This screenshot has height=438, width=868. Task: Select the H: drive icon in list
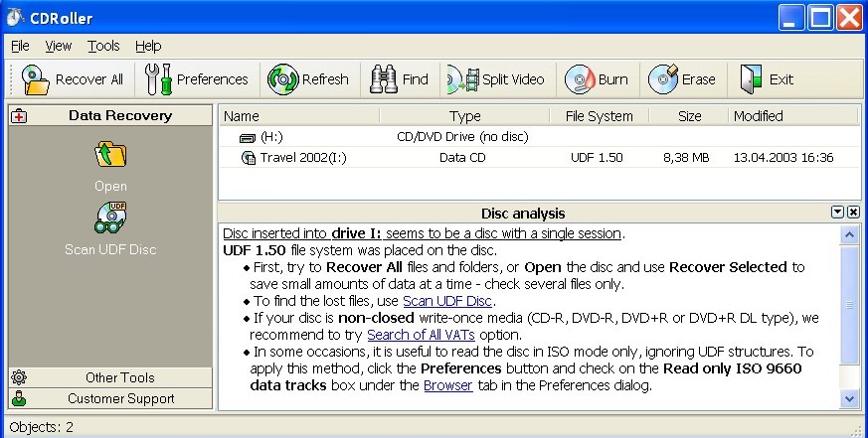[x=248, y=138]
